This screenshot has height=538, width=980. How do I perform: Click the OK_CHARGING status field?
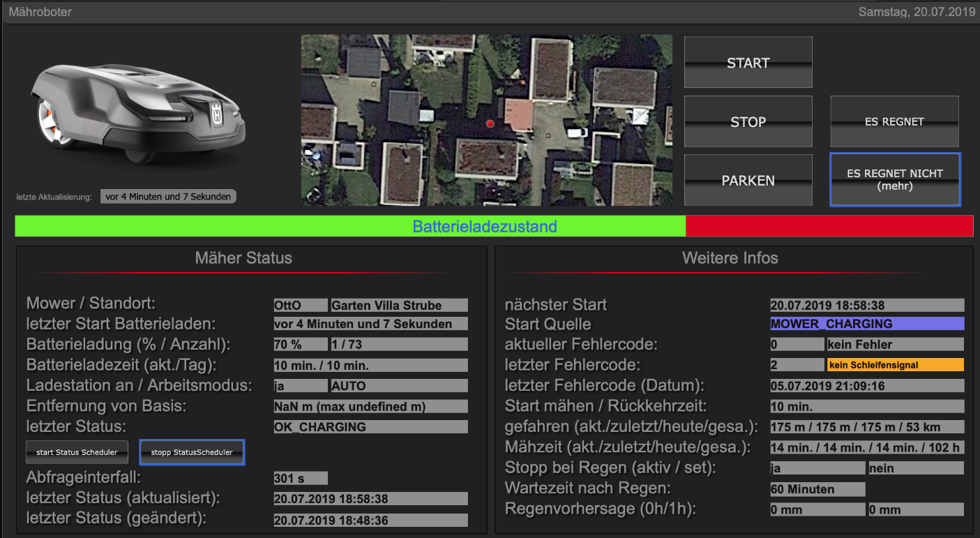pos(370,427)
